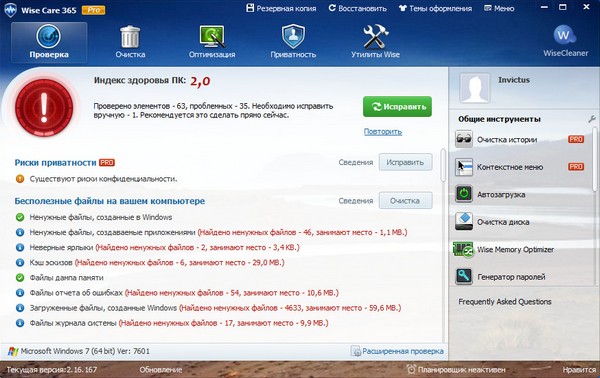Click info icon for Загруженные файлы row
This screenshot has width=600, height=378.
pos(20,308)
